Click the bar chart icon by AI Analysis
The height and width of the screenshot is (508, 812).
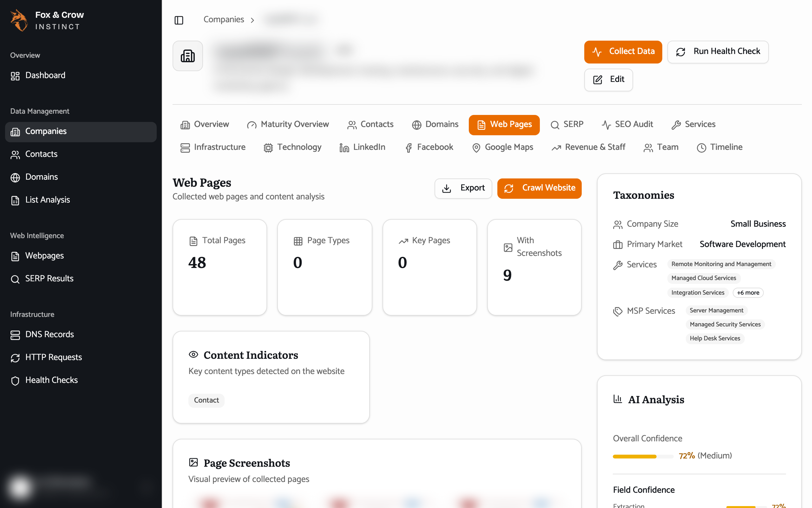tap(617, 399)
